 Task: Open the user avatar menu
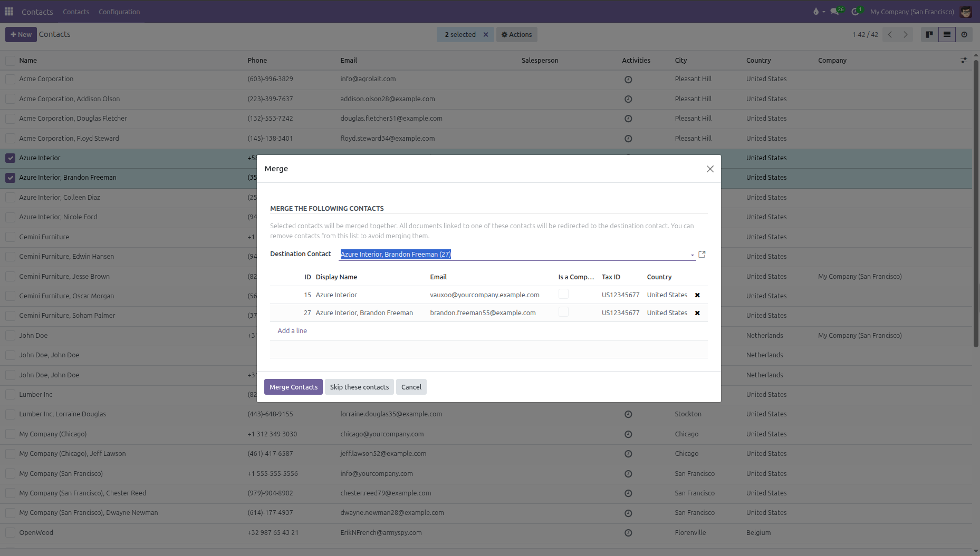coord(966,12)
